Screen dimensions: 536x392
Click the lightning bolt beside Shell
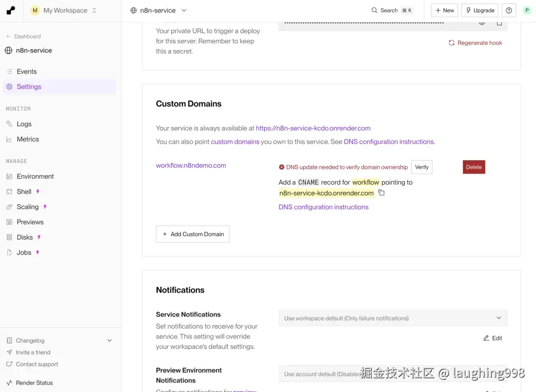pos(38,192)
